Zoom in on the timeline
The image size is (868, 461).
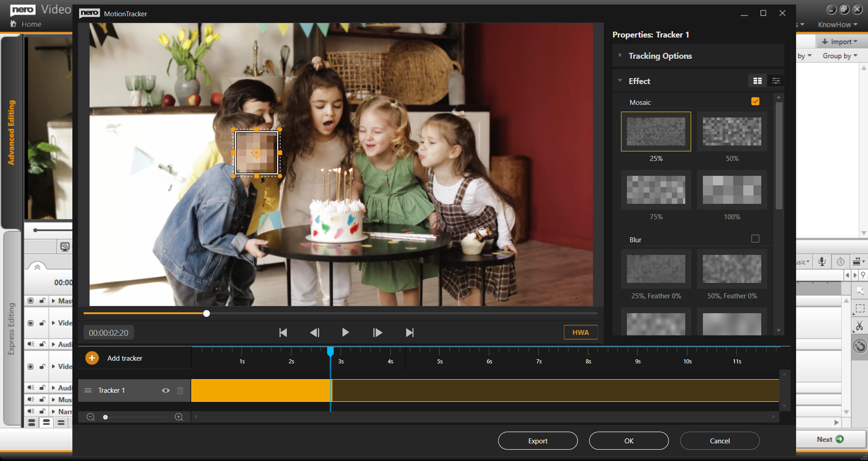point(179,417)
